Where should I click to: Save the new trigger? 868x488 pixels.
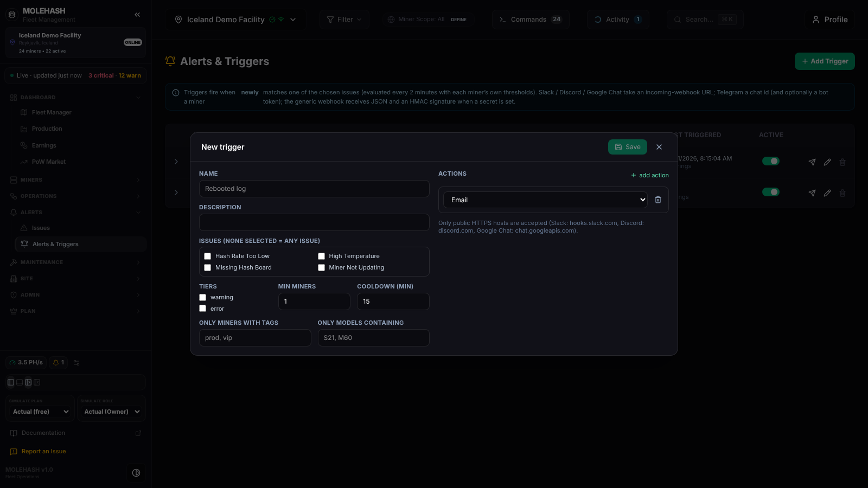coord(628,147)
